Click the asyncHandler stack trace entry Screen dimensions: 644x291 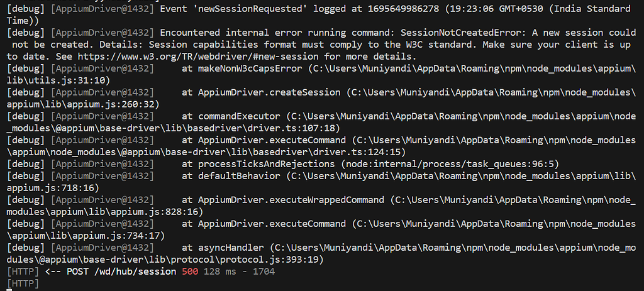(231, 248)
